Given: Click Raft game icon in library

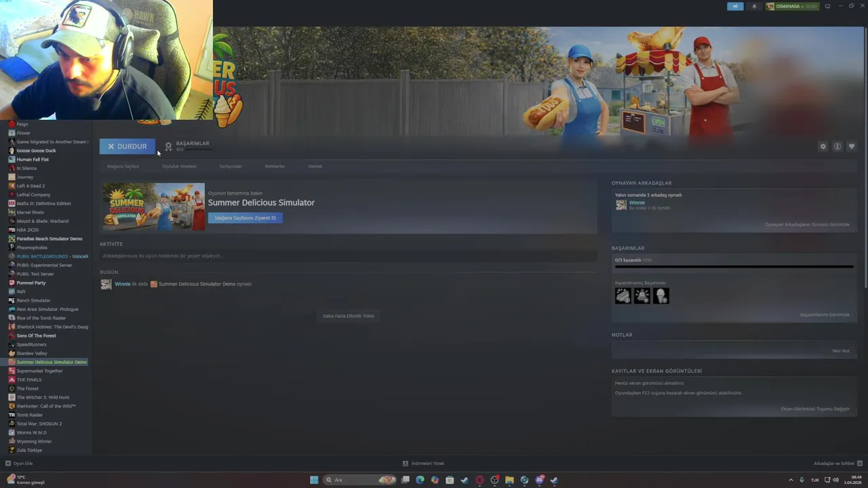Looking at the screenshot, I should point(12,291).
